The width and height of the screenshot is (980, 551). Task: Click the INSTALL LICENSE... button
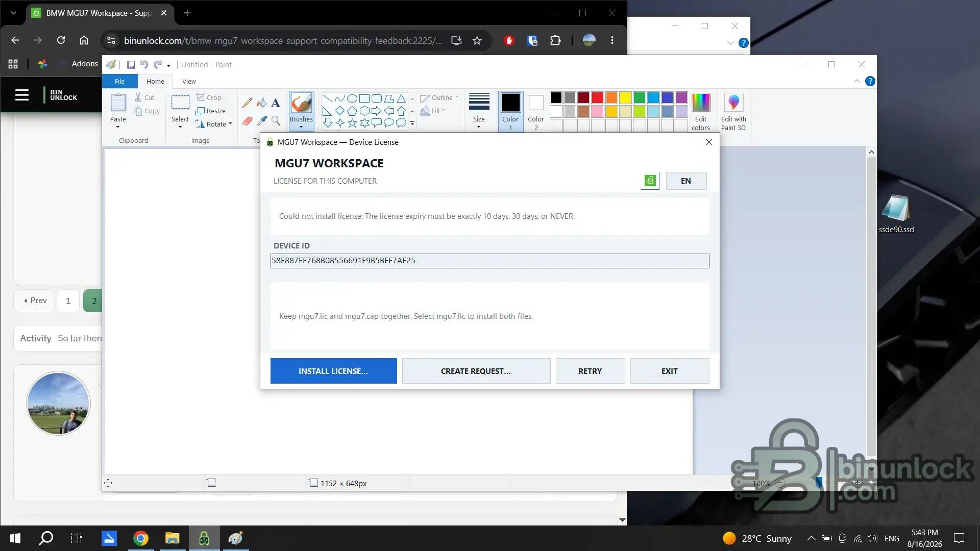(333, 371)
